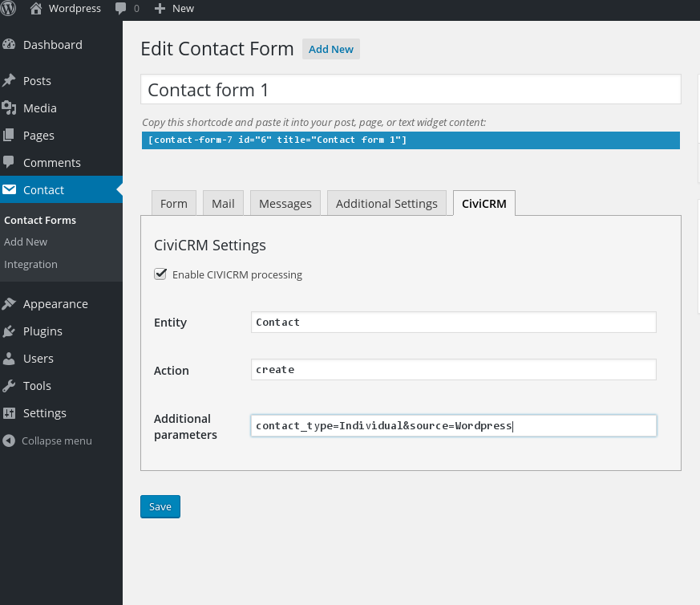The height and width of the screenshot is (605, 700).
Task: Click the Additional parameters input field
Action: pos(454,425)
